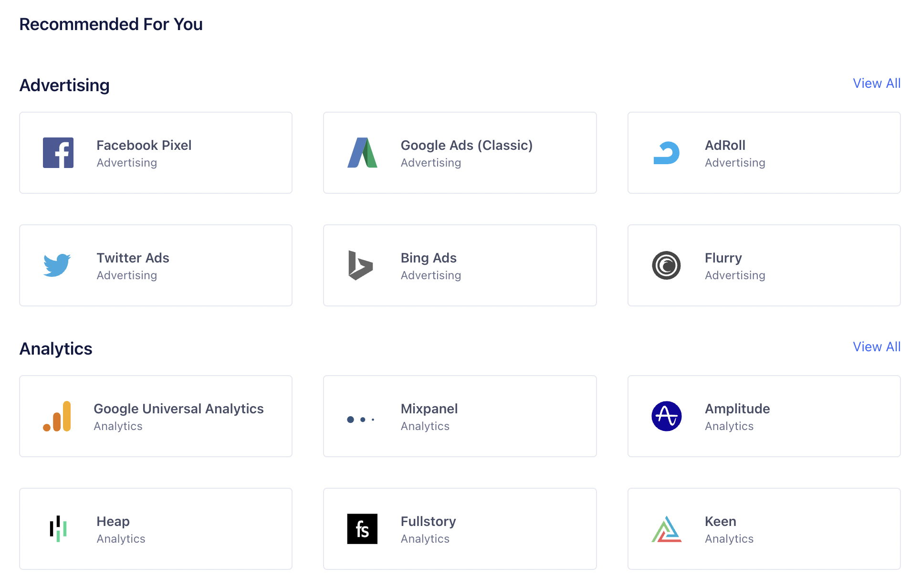Click the Analytics section heading

(56, 348)
